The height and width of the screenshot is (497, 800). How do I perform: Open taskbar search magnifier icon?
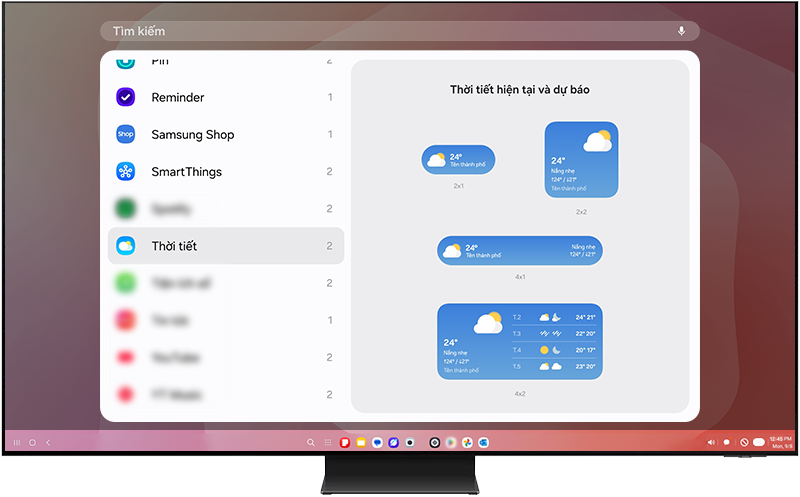click(311, 442)
